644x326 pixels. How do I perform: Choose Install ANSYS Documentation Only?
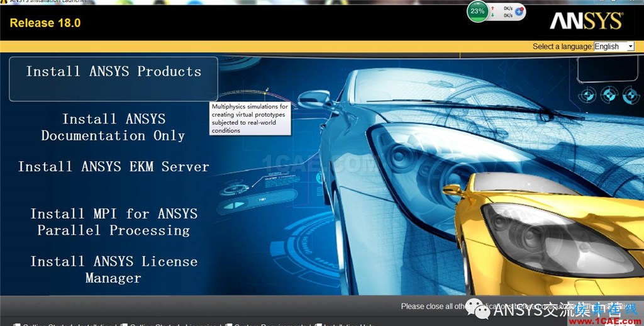113,127
